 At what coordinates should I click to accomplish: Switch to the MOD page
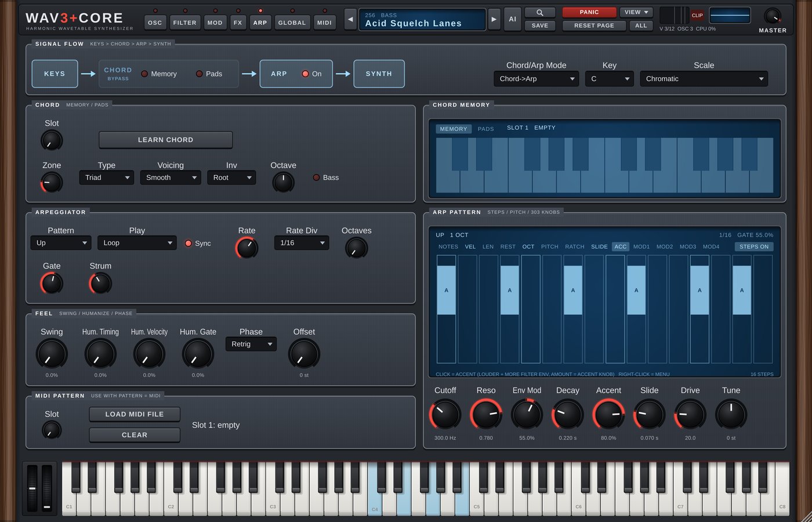tap(215, 23)
